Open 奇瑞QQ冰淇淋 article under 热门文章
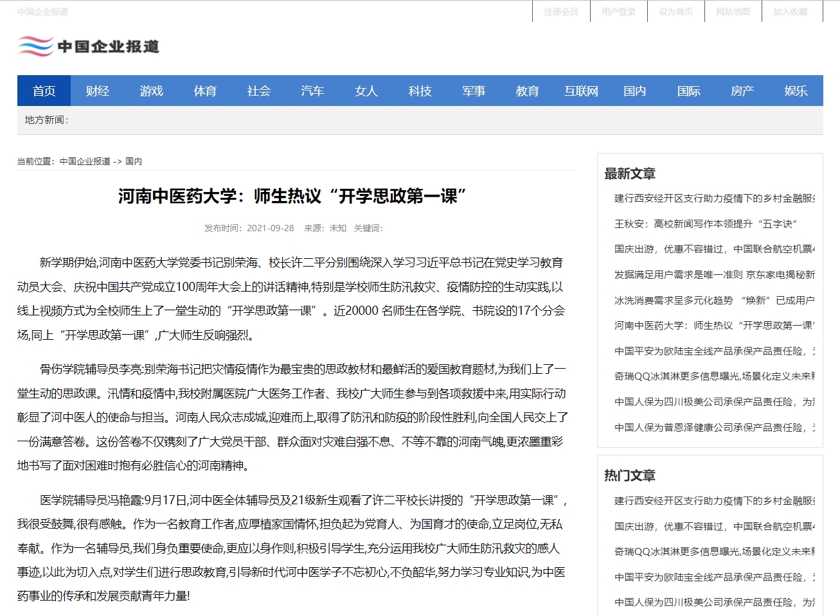The image size is (840, 616). [714, 551]
